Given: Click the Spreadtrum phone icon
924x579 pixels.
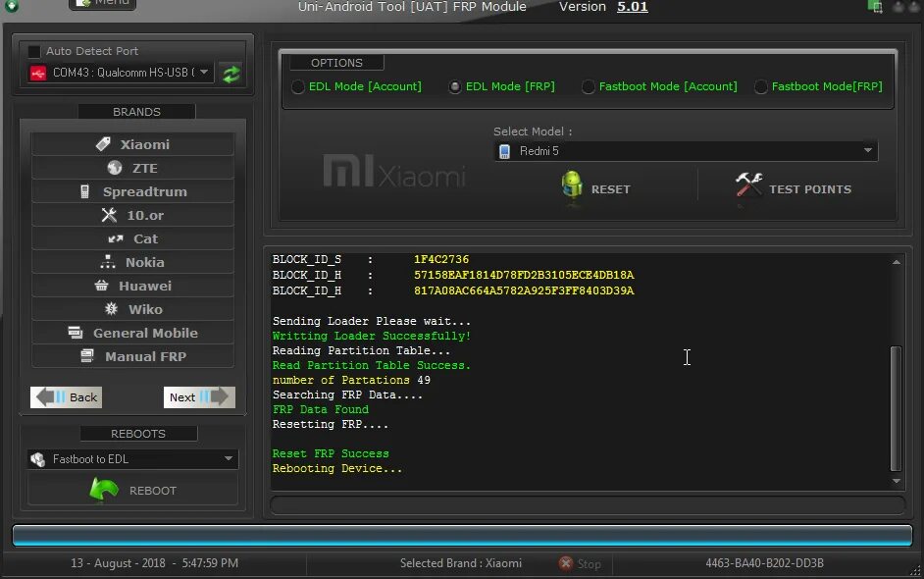Looking at the screenshot, I should pos(85,191).
